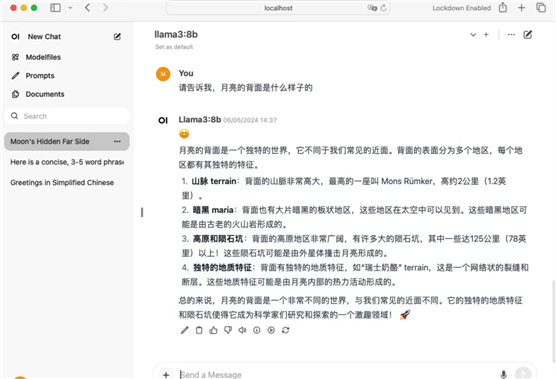Regenerate the response
Viewport: 556px width, 379px height.
point(285,330)
